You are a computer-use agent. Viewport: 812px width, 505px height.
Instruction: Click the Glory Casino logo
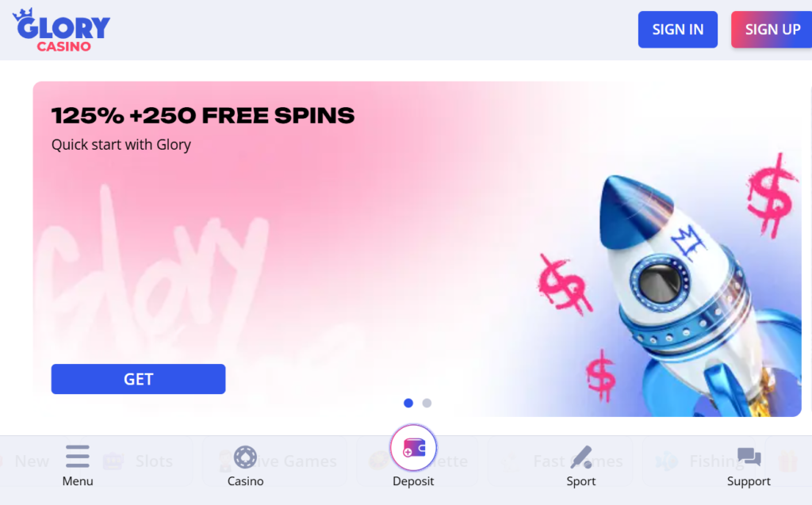point(61,30)
